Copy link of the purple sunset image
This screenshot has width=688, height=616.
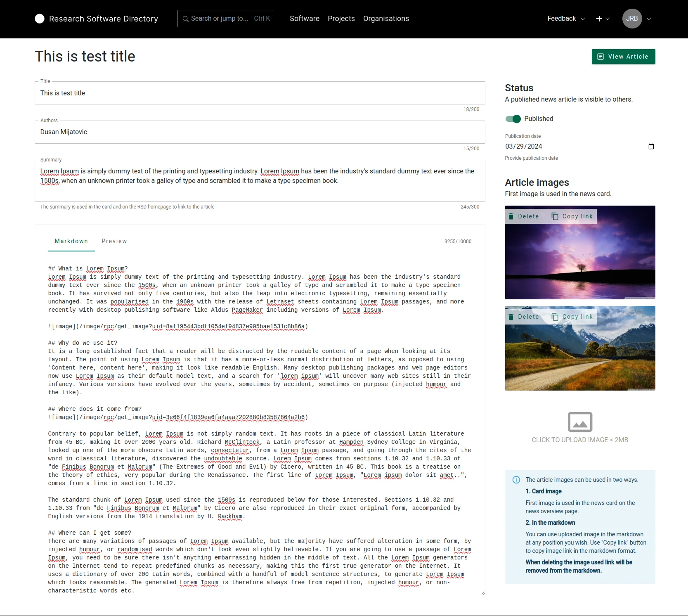tap(572, 216)
